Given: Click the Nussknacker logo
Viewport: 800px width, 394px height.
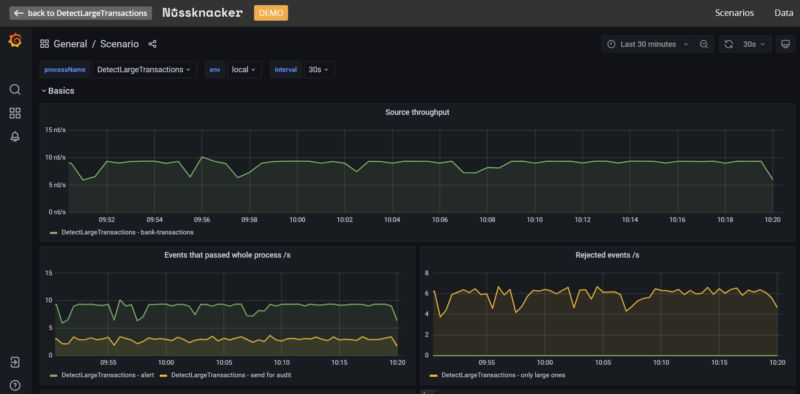Looking at the screenshot, I should (203, 13).
